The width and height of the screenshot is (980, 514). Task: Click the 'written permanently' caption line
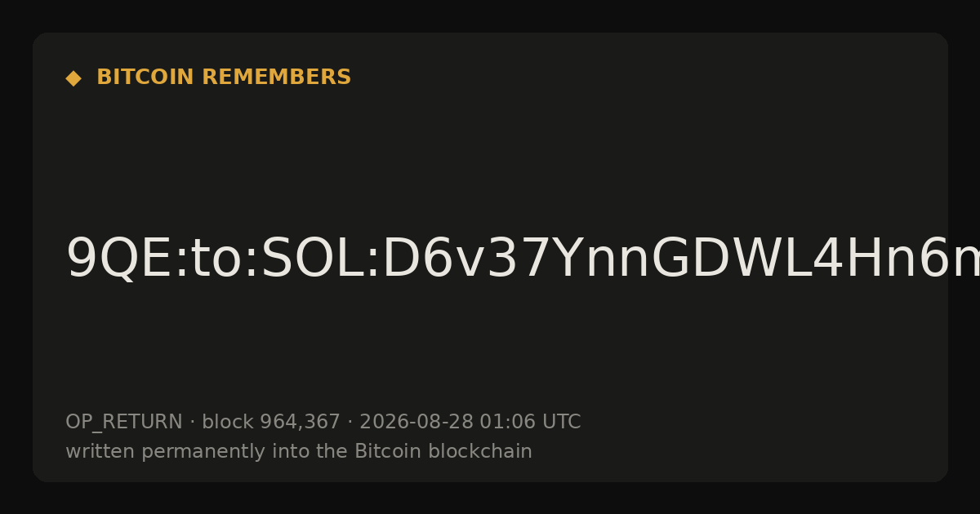point(299,451)
